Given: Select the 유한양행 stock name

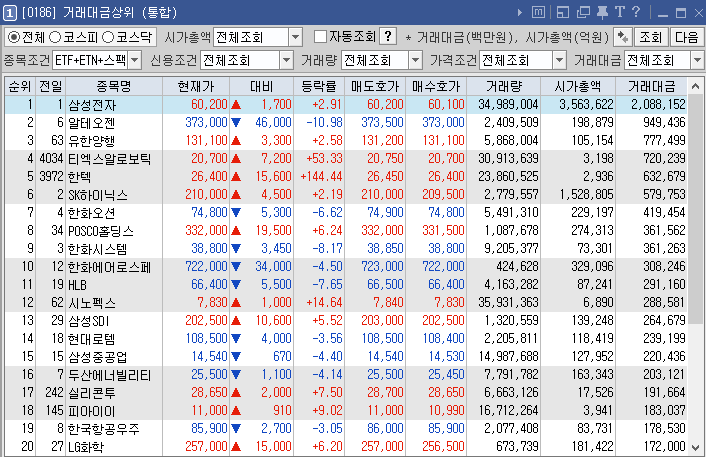Looking at the screenshot, I should point(92,140).
